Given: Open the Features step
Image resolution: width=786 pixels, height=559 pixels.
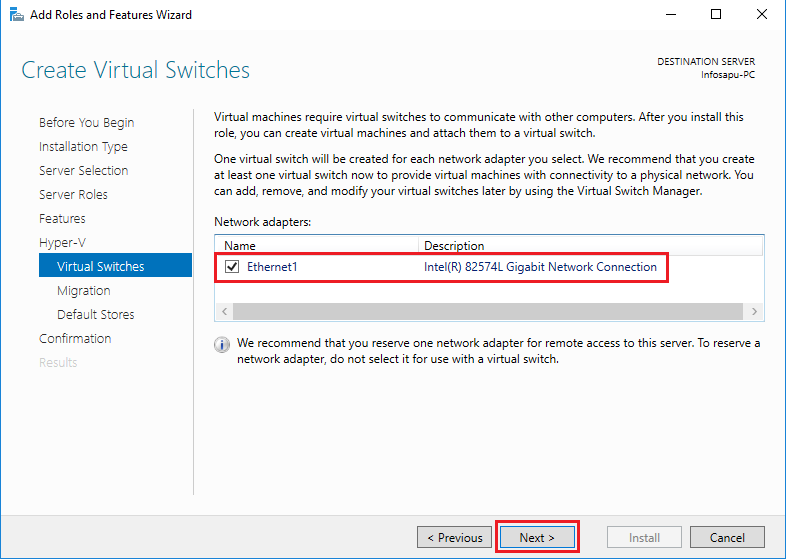Looking at the screenshot, I should click(62, 219).
